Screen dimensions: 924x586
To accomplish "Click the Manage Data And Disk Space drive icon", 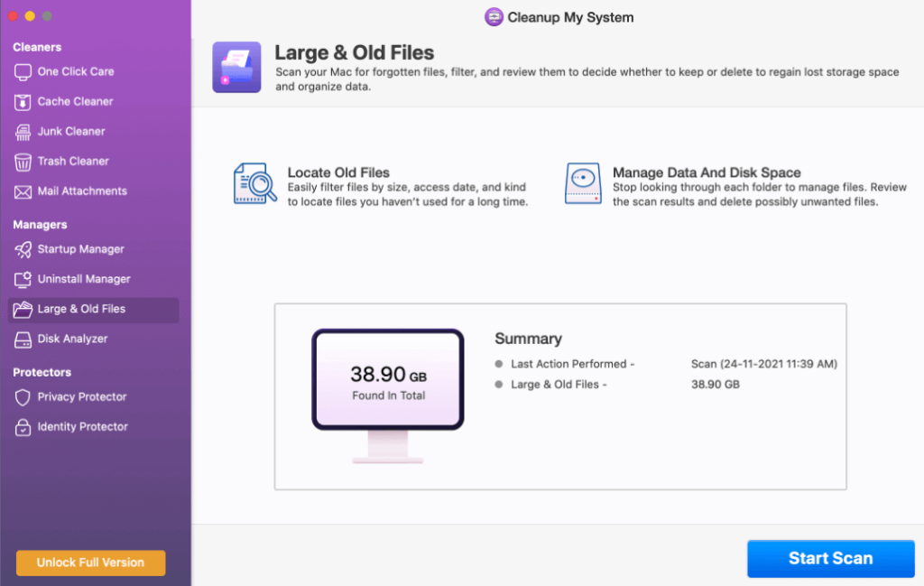I will (583, 183).
